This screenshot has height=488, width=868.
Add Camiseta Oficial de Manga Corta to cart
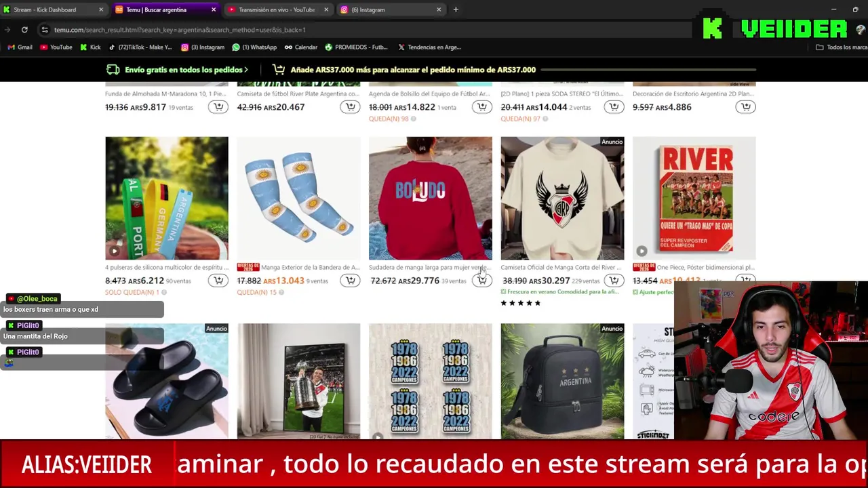(x=614, y=281)
